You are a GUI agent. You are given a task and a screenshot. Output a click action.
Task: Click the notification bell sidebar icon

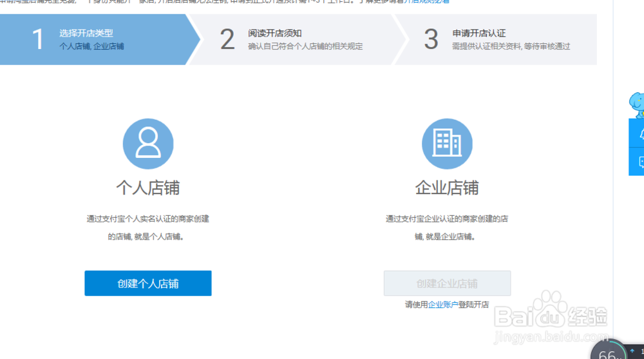tap(638, 133)
